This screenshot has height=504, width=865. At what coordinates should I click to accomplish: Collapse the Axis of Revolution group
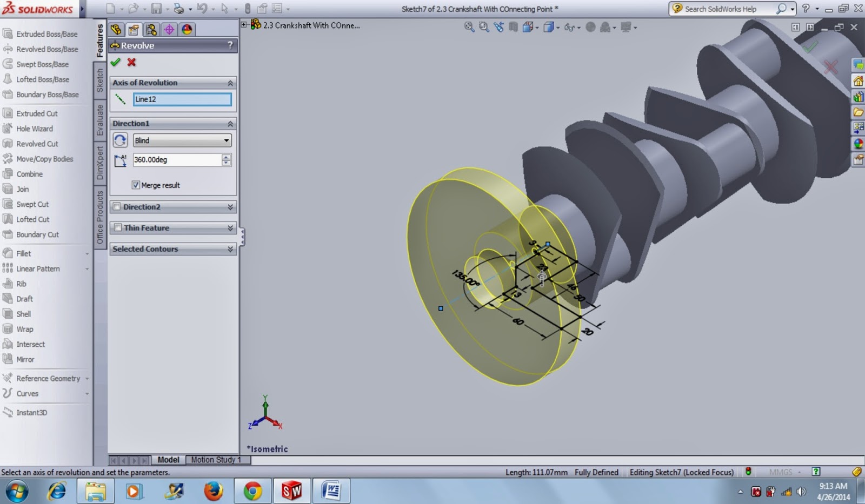[231, 83]
